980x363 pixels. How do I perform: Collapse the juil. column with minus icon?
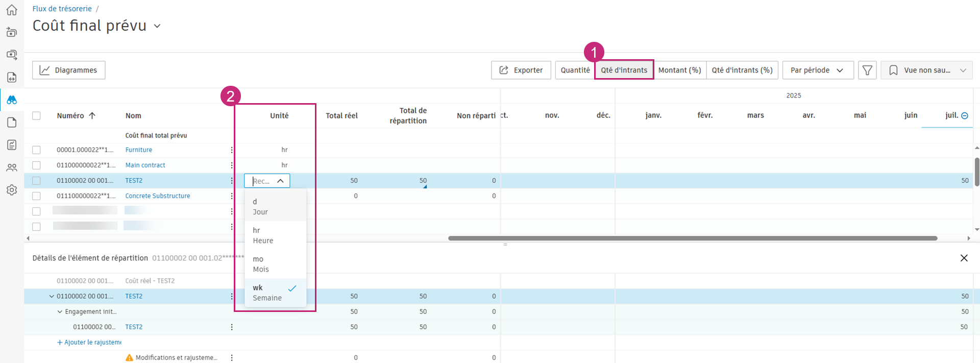click(x=965, y=116)
